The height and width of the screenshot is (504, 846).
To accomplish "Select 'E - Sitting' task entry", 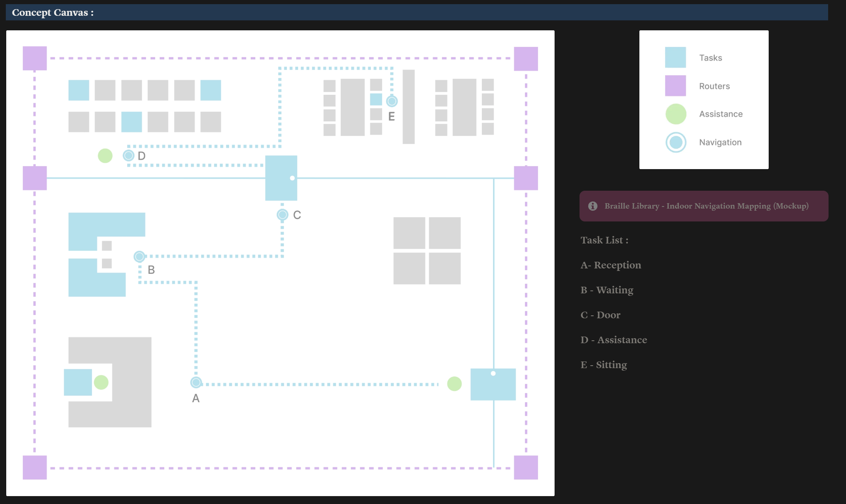I will coord(604,365).
